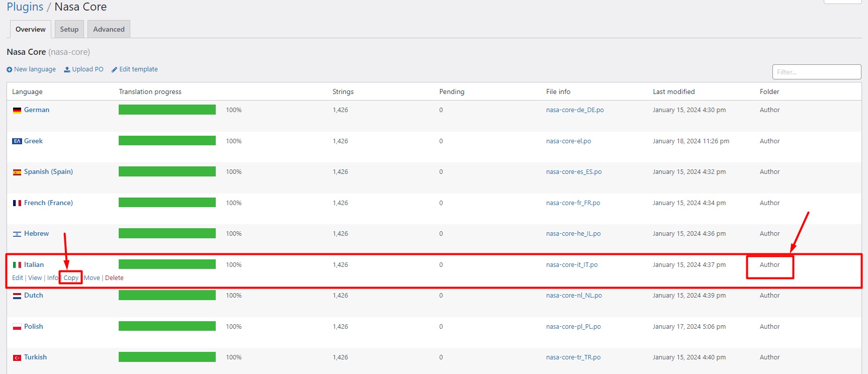The width and height of the screenshot is (868, 374).
Task: Delete the Italian translation
Action: coord(114,278)
